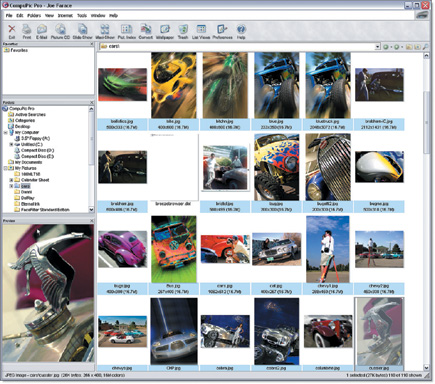Click the large hood ornament preview image
This screenshot has width=435, height=384.
(48, 293)
